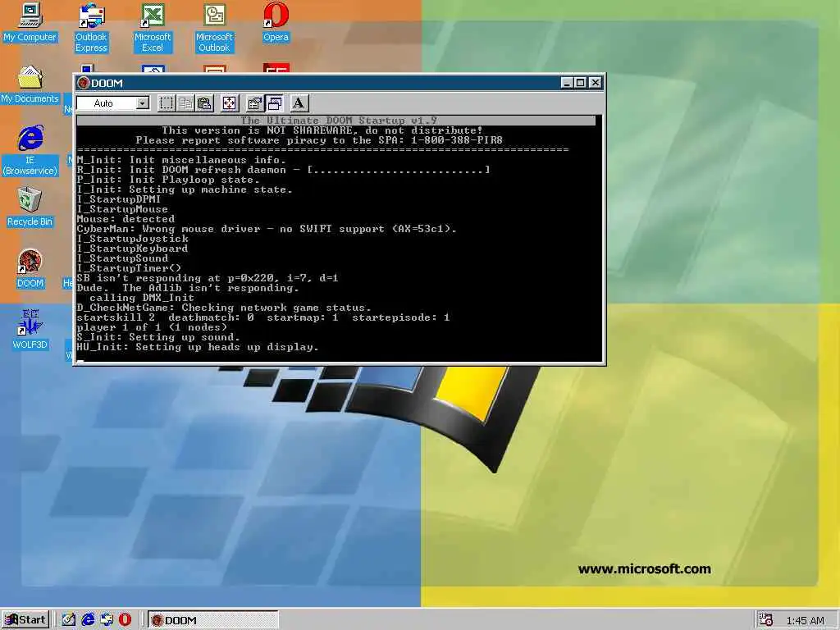The image size is (840, 630).
Task: Select Opera desktop shortcut
Action: [x=276, y=23]
